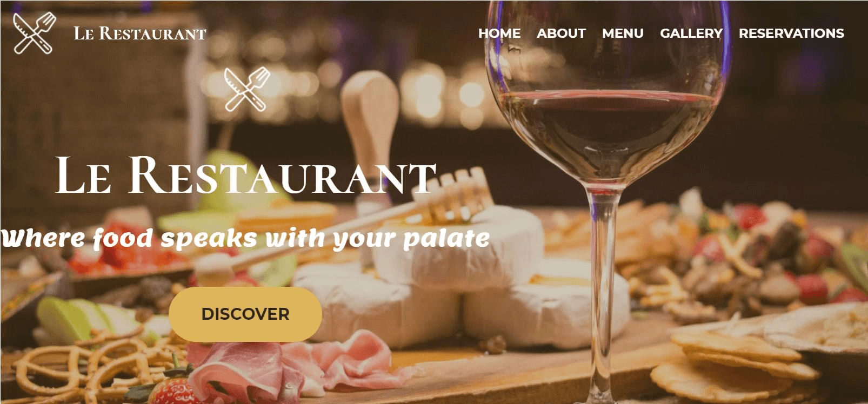Click the round crackers beside the glass

coord(740,362)
